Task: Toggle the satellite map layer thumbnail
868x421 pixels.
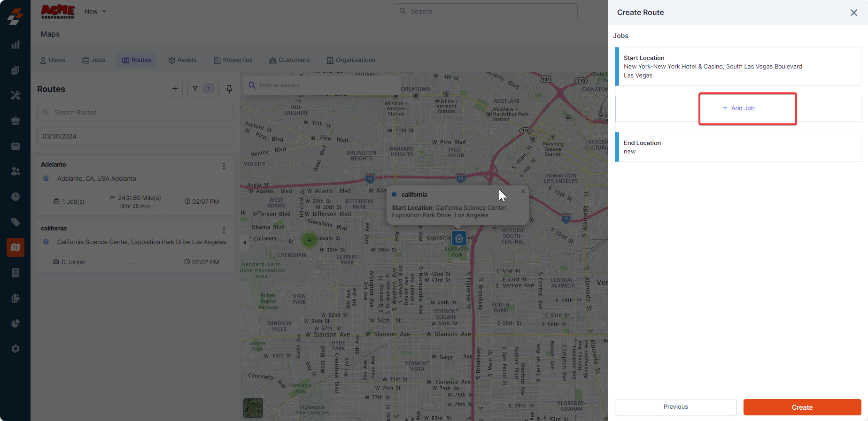Action: click(253, 408)
